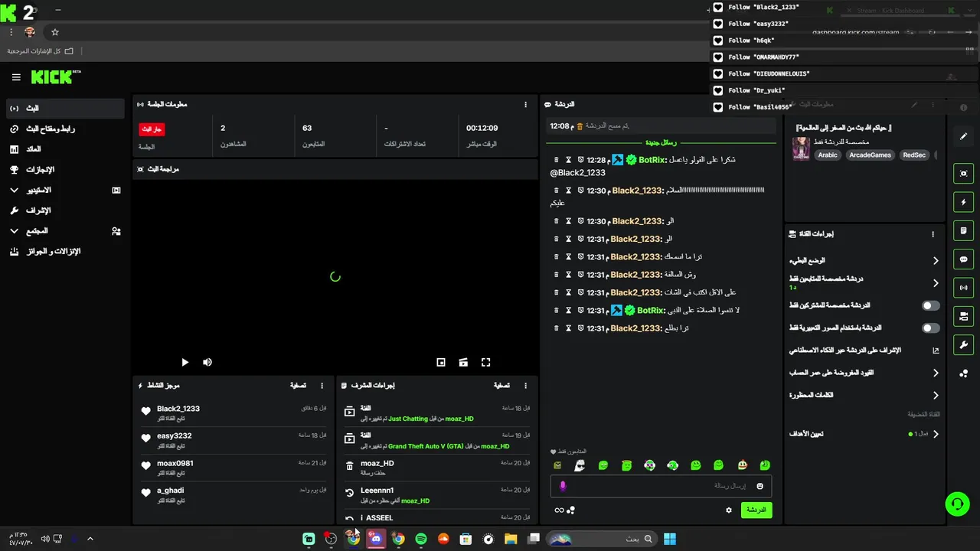Expand the account age restrictions option

(x=864, y=373)
